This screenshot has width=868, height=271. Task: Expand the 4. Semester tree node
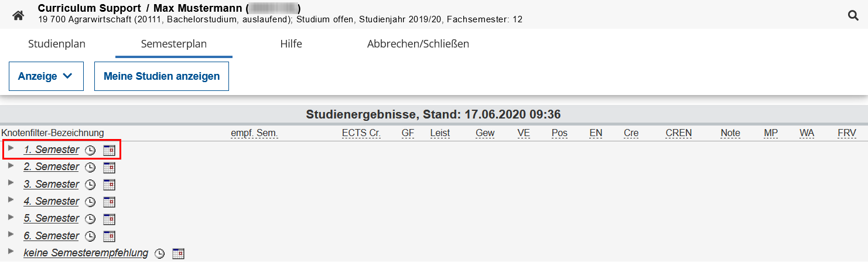point(11,199)
